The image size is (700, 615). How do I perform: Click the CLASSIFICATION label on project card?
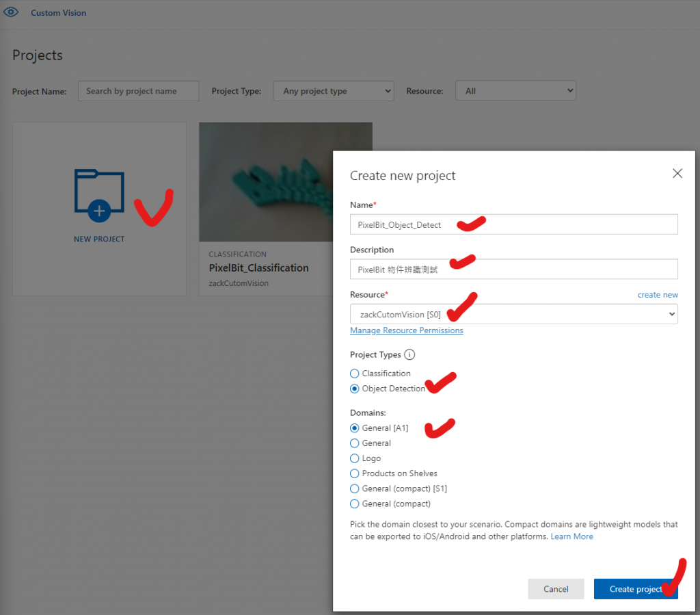[x=237, y=254]
